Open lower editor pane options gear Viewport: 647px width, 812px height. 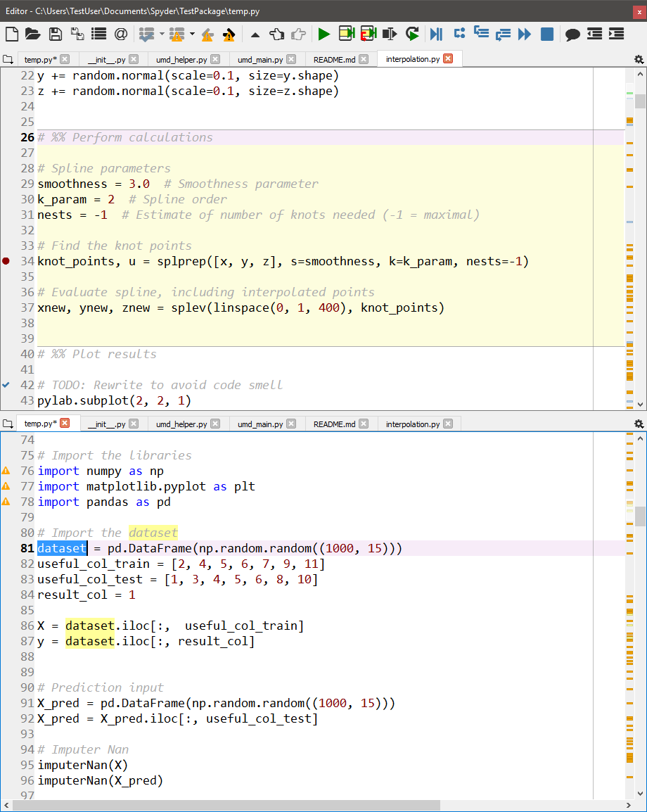tap(639, 424)
